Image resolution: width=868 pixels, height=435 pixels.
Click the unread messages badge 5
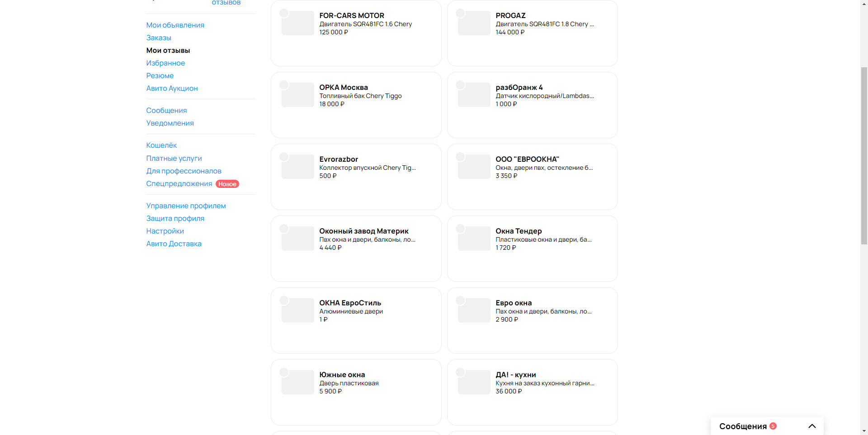[x=773, y=426]
